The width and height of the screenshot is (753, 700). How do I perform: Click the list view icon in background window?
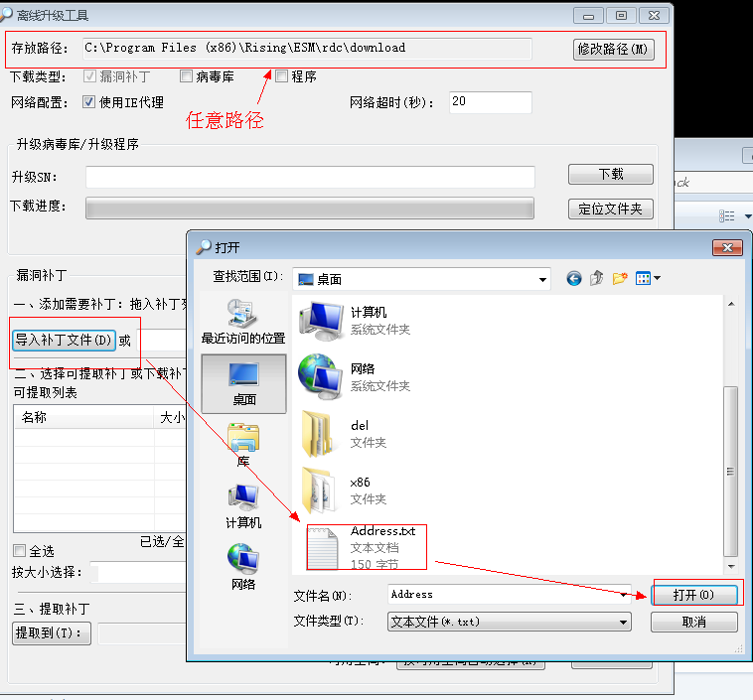(726, 216)
